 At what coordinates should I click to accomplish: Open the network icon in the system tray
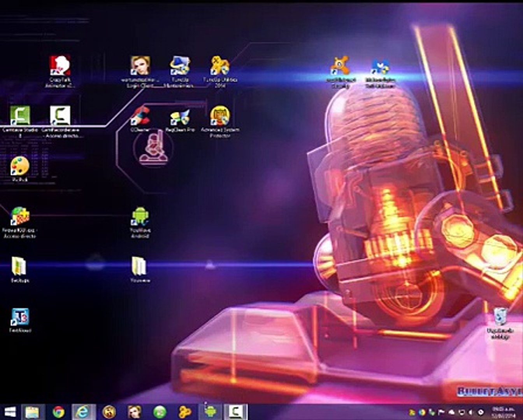click(x=461, y=412)
